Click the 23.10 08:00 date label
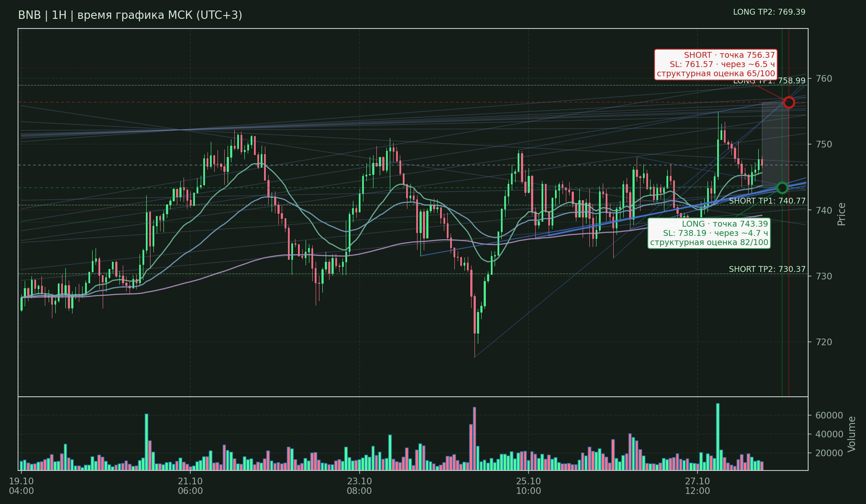This screenshot has height=504, width=866. coord(359,486)
